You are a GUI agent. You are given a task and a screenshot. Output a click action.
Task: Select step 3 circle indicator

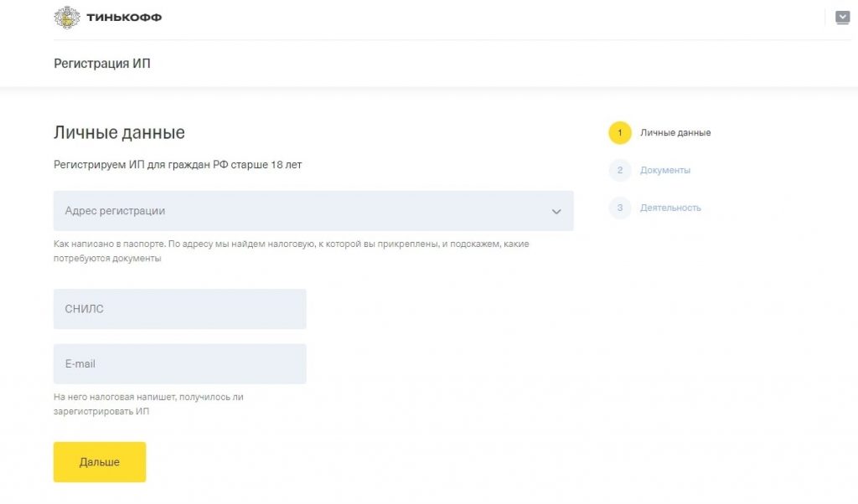click(x=620, y=208)
